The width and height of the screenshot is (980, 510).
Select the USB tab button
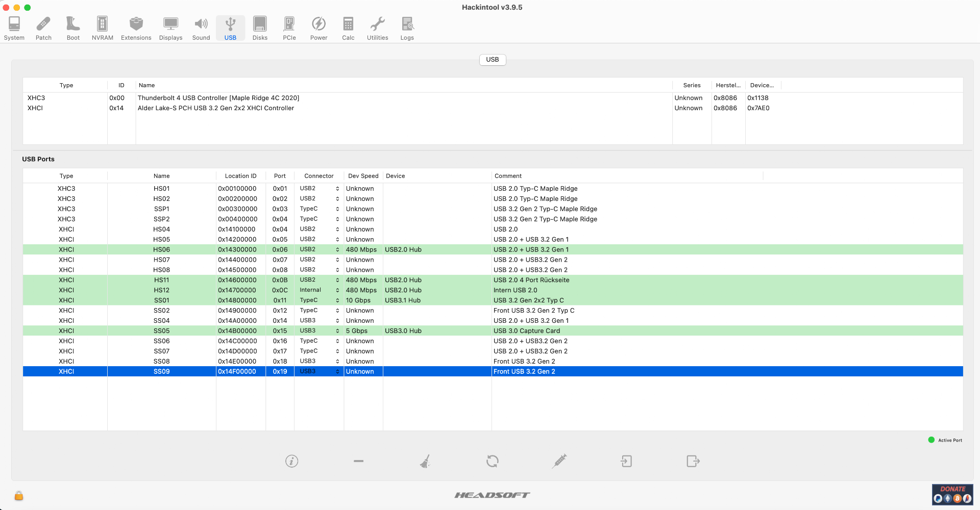[493, 60]
